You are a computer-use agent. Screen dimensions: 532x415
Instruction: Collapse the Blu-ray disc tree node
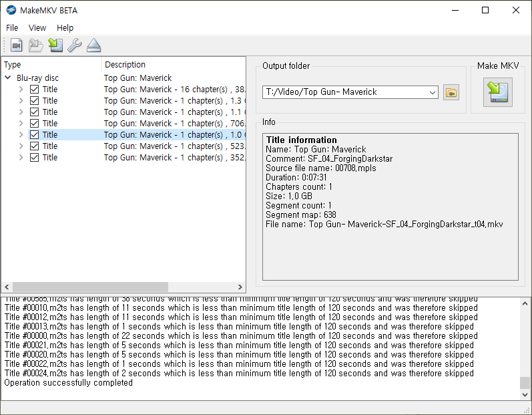click(8, 78)
